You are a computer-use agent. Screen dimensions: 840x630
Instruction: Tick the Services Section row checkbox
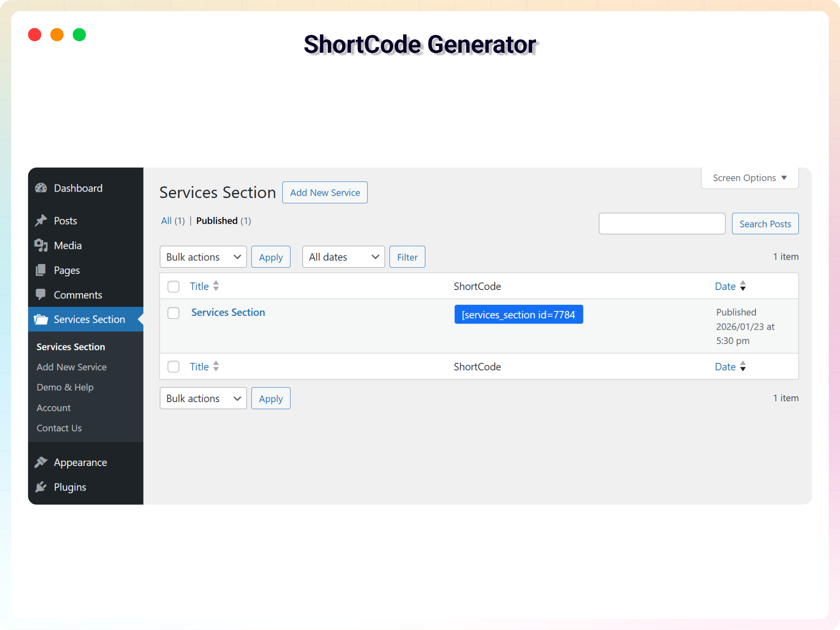coord(173,313)
